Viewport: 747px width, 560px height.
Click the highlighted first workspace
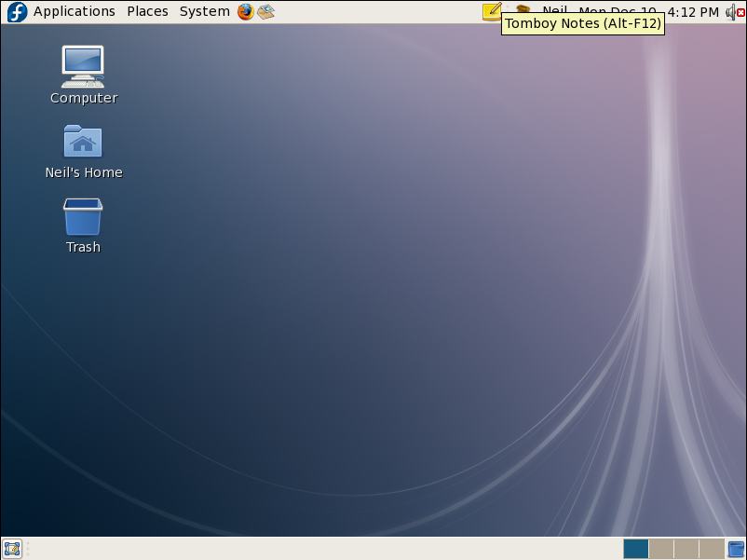coord(636,548)
